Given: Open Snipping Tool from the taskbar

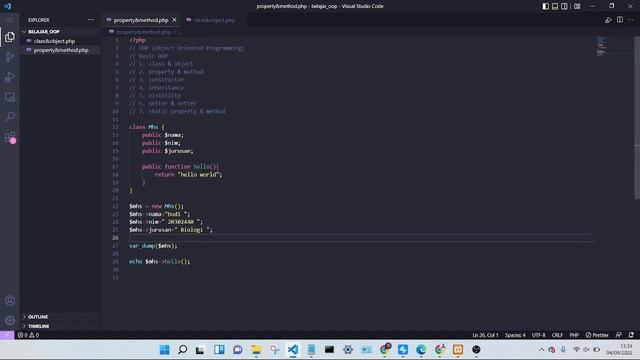Looking at the screenshot, I should [x=275, y=350].
